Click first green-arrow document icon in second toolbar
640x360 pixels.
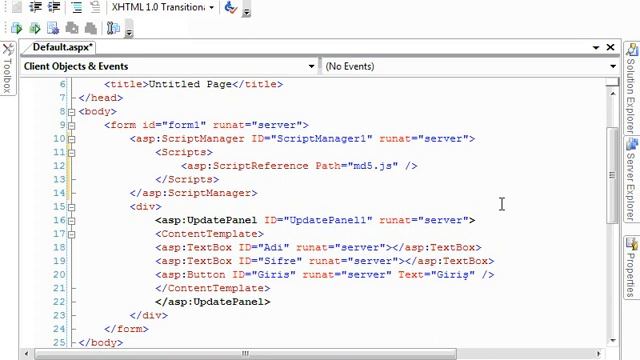pos(17,28)
